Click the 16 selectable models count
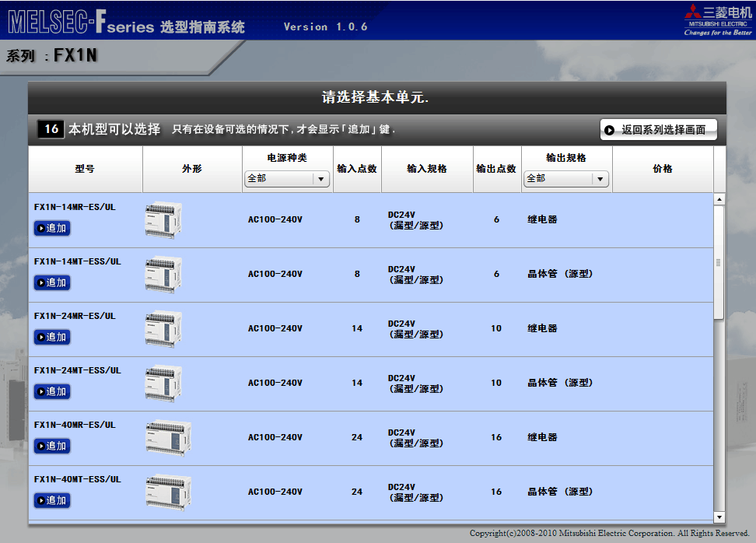The height and width of the screenshot is (543, 756). 51,129
